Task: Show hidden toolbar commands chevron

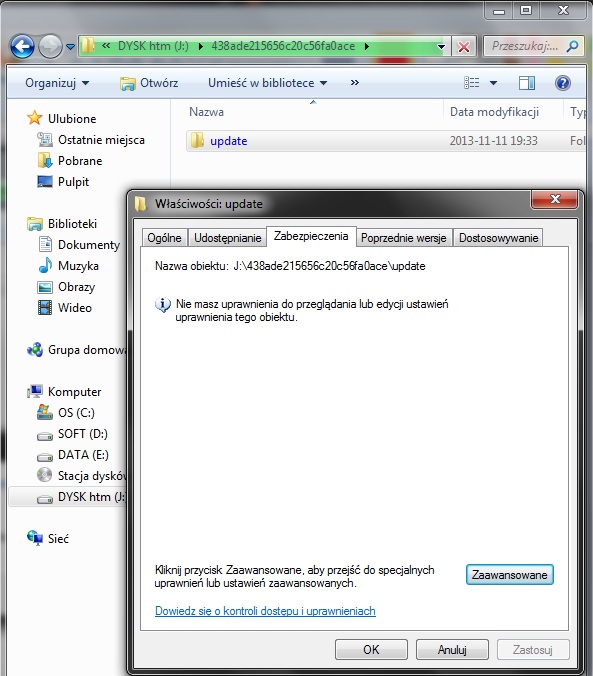Action: pos(355,82)
